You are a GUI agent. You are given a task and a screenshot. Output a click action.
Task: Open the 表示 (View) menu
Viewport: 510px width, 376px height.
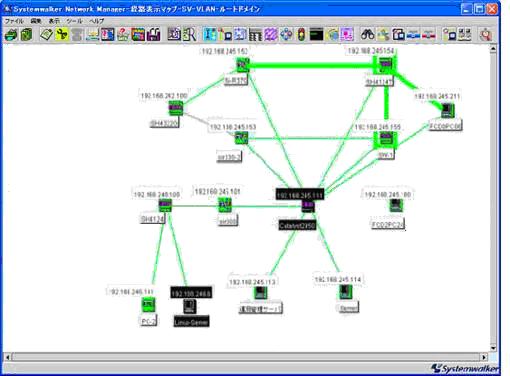coord(54,21)
